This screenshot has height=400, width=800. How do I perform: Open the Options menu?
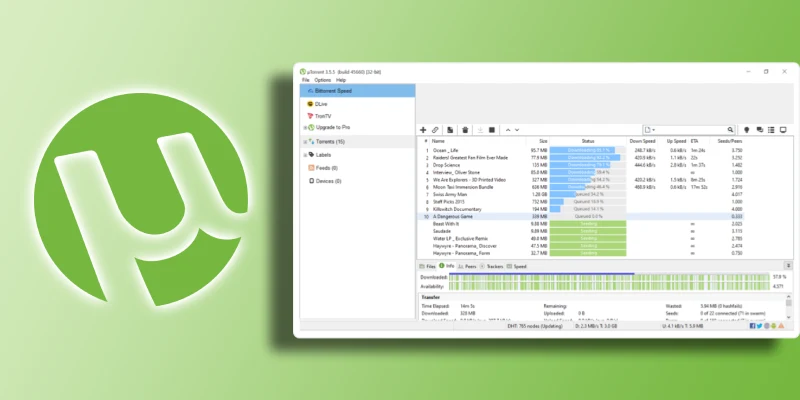click(x=322, y=80)
